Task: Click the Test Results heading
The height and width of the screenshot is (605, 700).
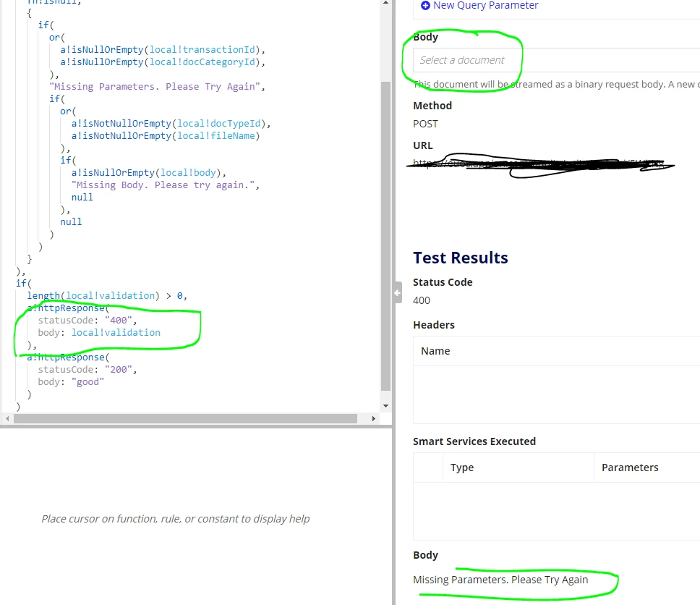Action: pos(460,258)
